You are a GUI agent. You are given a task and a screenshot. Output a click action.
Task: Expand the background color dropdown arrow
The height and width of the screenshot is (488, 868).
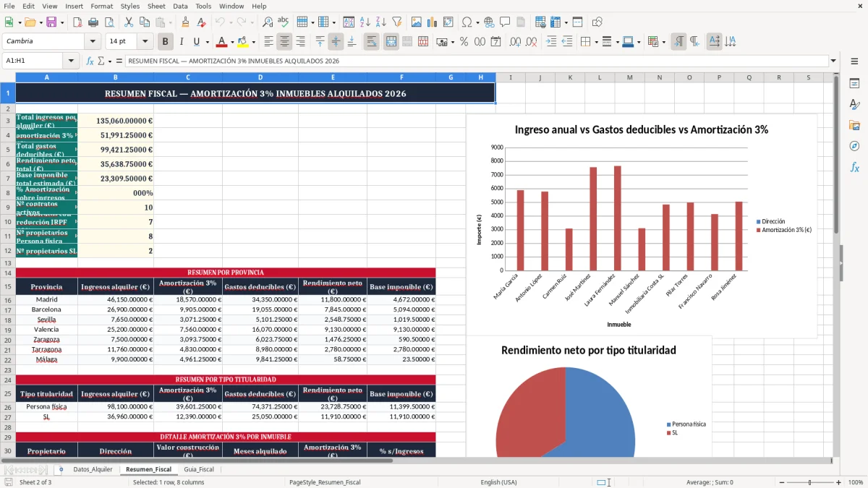point(253,42)
